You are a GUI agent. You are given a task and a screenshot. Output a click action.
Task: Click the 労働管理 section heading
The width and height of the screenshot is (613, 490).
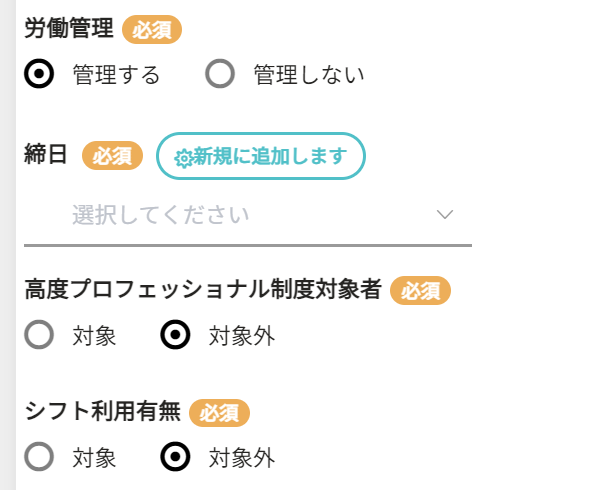(x=69, y=29)
